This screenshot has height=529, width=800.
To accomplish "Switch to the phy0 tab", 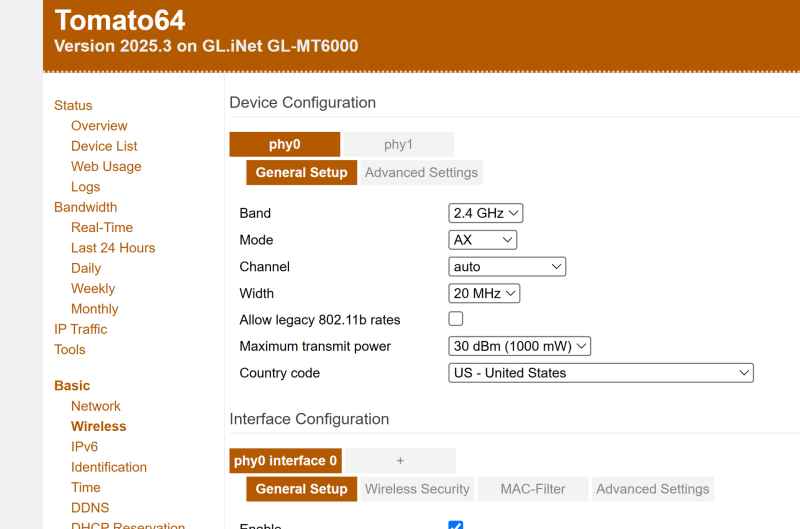I will 285,144.
